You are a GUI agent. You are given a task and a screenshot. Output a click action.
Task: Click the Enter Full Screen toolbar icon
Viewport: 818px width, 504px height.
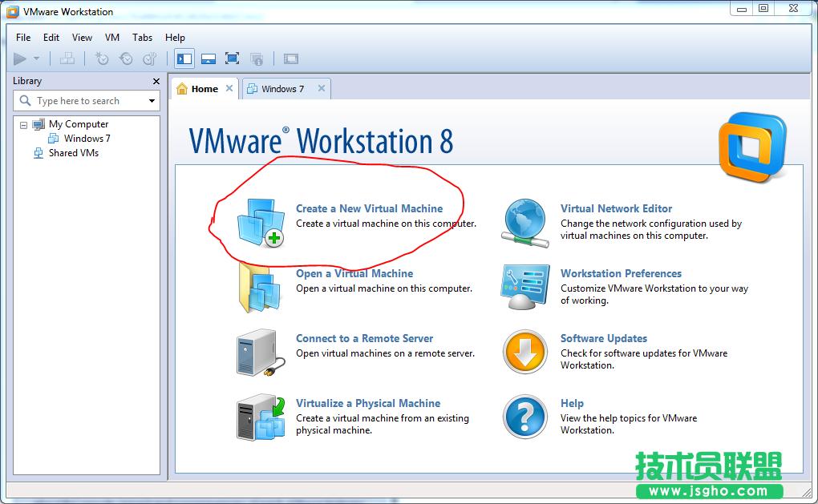[233, 58]
